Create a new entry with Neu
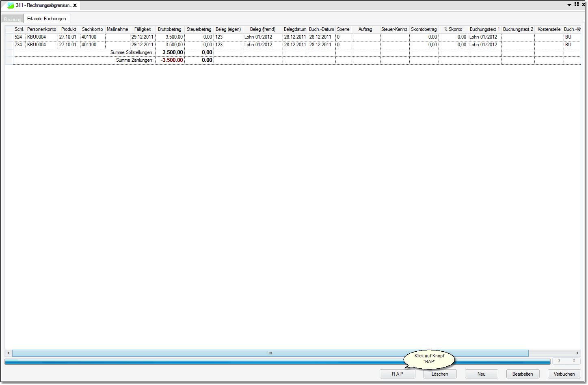 tap(481, 374)
